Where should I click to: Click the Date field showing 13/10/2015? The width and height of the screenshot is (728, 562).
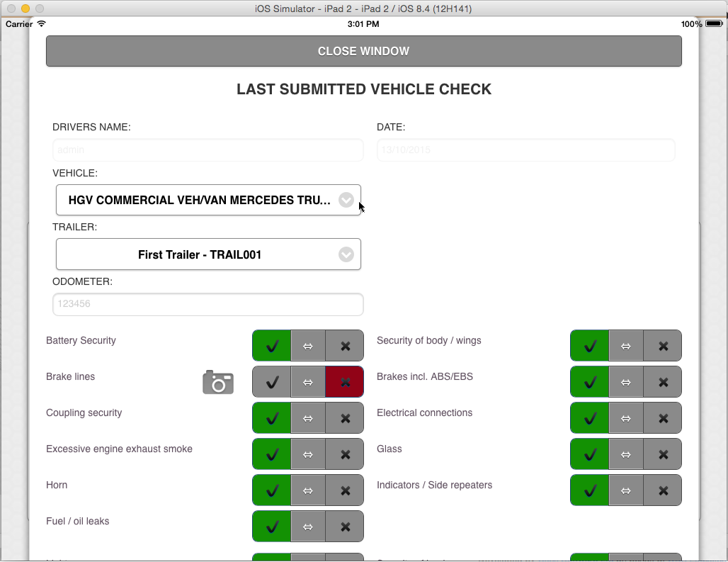pos(525,150)
